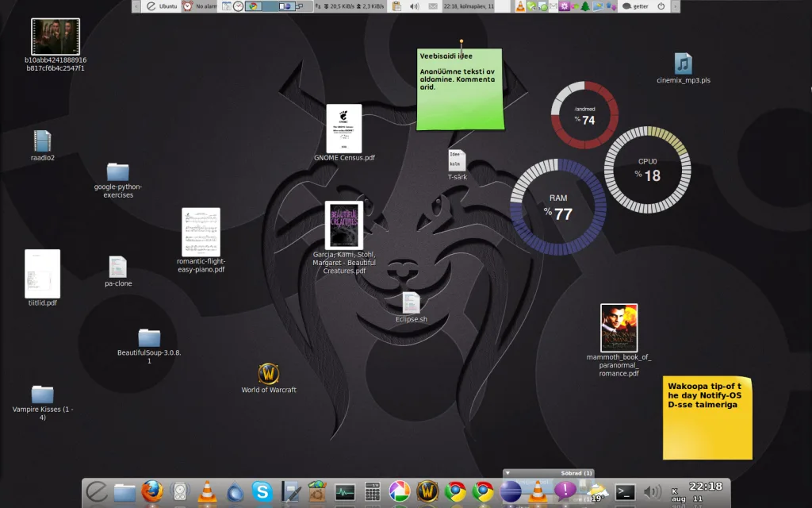Open the getter user menu
The height and width of the screenshot is (508, 812).
635,6
